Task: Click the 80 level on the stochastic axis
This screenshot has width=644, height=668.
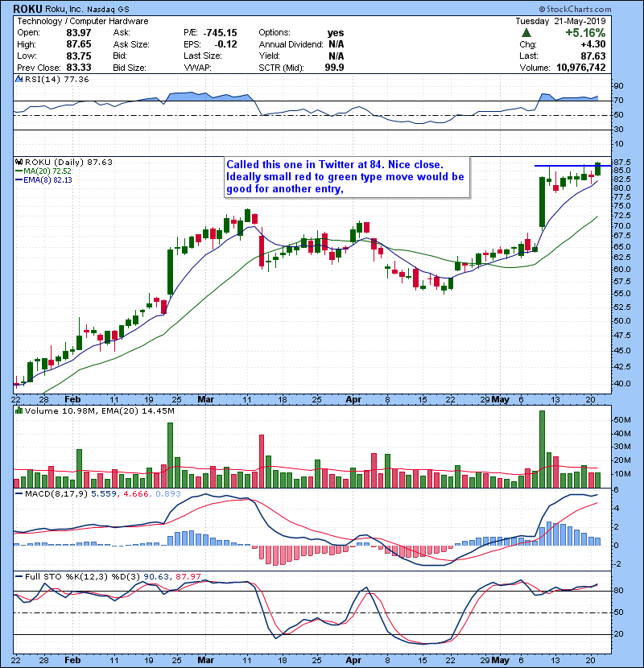Action: [618, 591]
